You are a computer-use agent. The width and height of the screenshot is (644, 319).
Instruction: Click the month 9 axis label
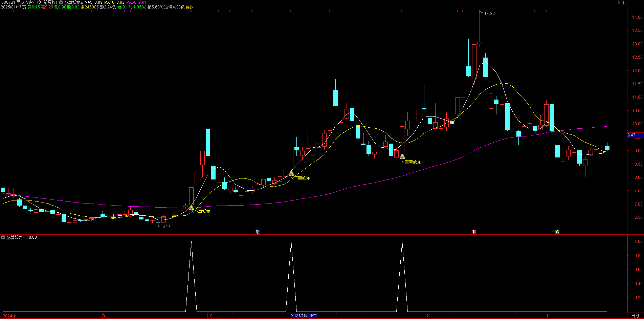point(104,316)
